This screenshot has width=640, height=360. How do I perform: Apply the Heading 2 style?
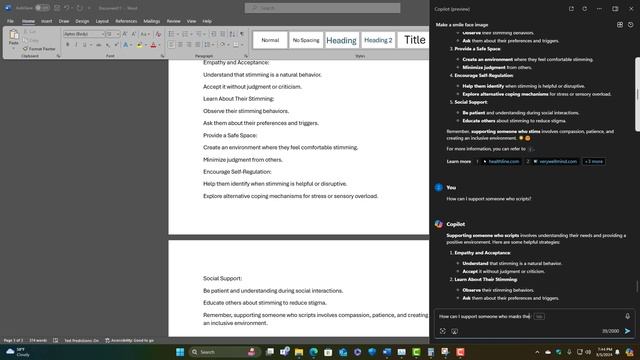pos(378,40)
